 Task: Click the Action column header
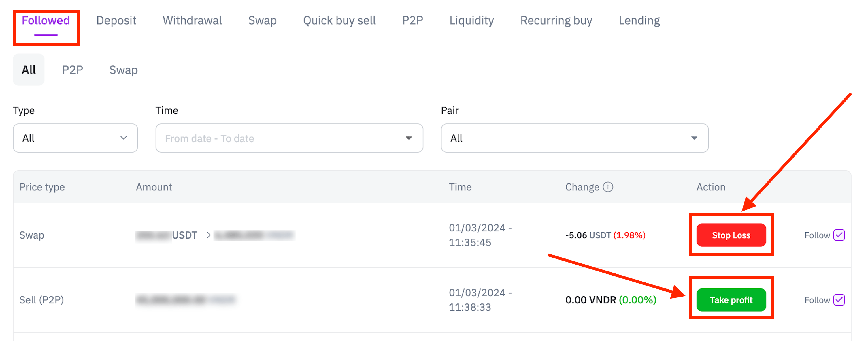click(711, 187)
